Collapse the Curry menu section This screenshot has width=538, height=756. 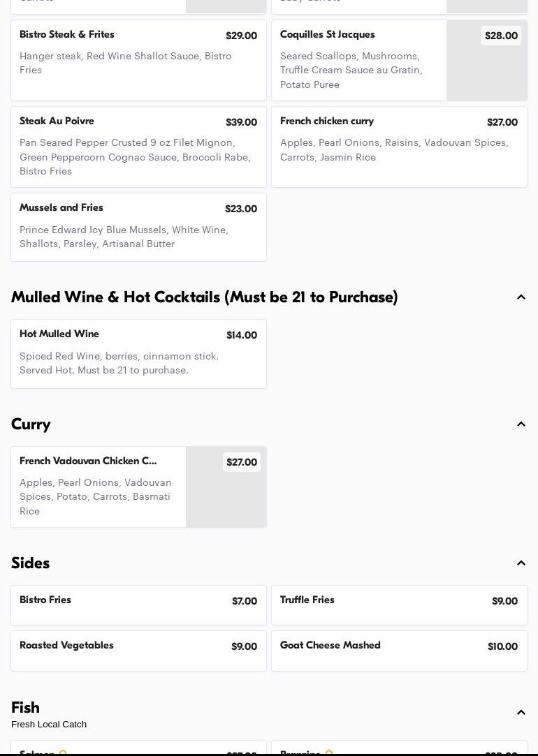click(521, 424)
